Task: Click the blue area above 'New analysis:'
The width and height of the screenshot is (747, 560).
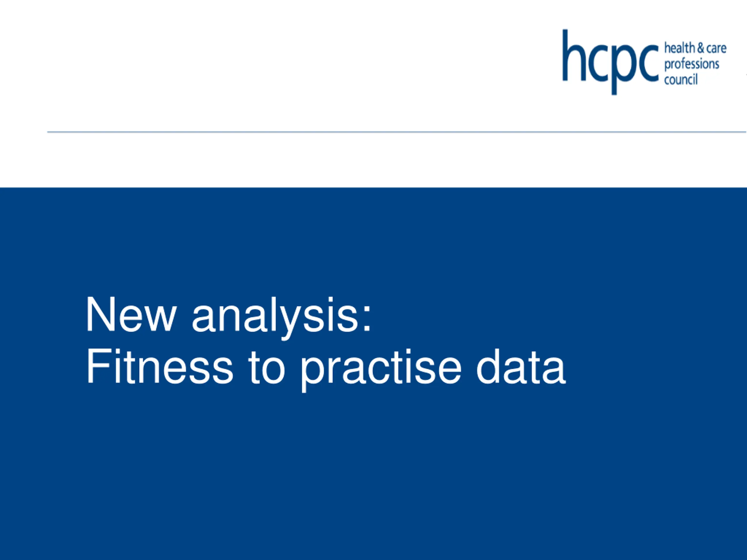Action: 373,240
